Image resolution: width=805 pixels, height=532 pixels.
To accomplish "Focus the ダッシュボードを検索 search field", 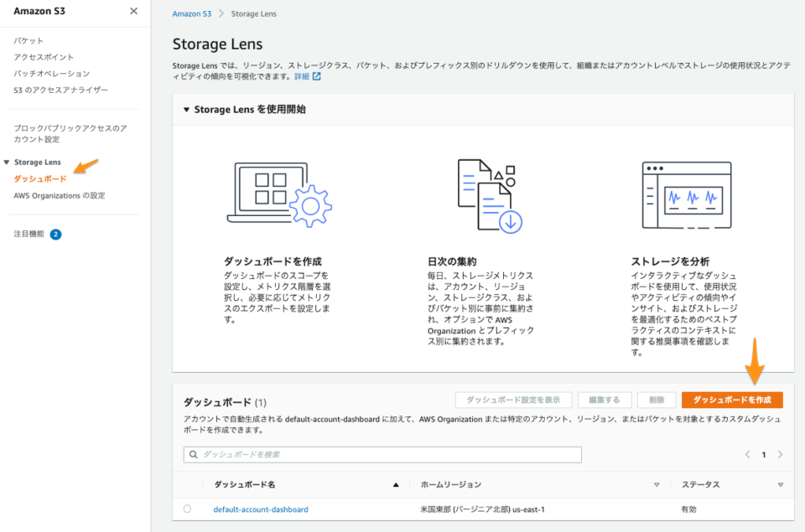I will point(382,455).
